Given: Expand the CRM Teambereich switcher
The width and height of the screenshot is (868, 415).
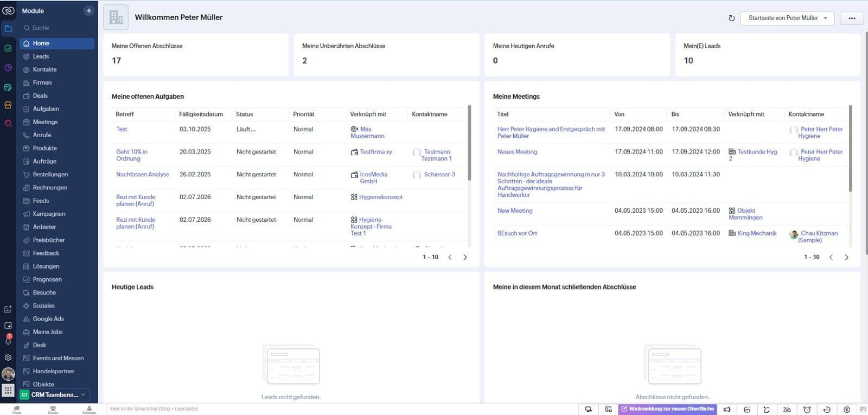Looking at the screenshot, I should coord(55,395).
